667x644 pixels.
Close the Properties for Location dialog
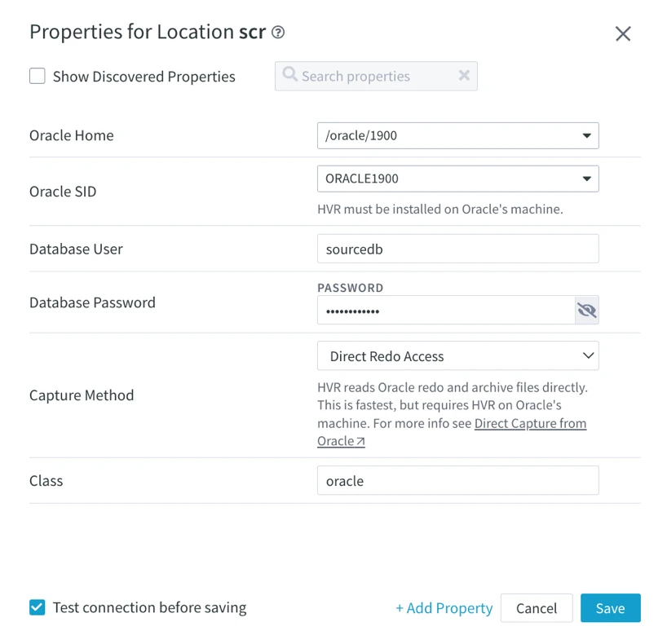623,33
